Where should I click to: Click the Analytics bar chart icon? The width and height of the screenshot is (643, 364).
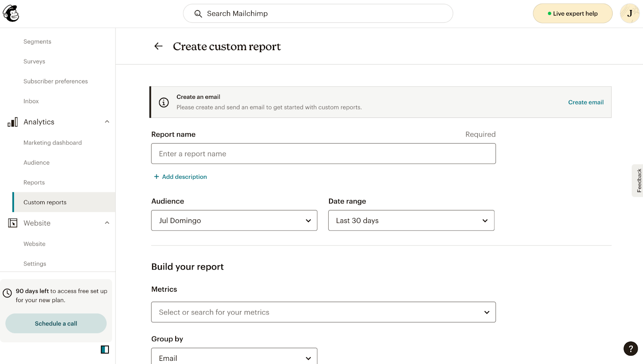pyautogui.click(x=12, y=122)
